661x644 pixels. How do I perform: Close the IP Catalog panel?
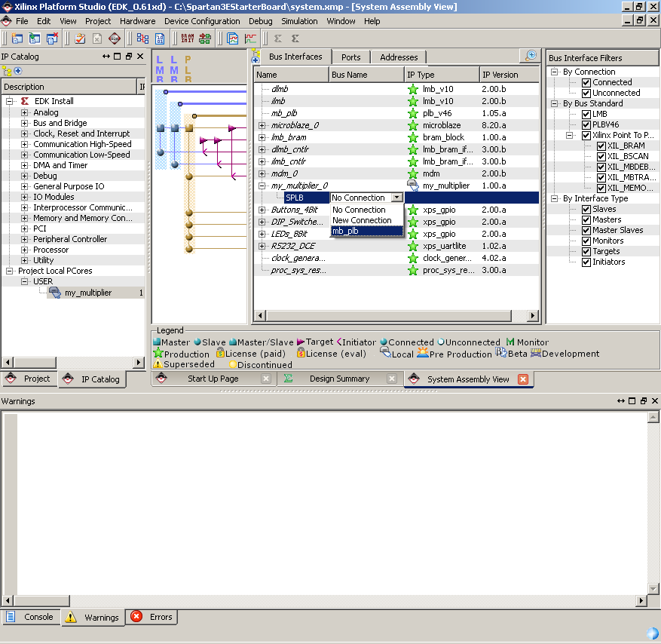140,56
